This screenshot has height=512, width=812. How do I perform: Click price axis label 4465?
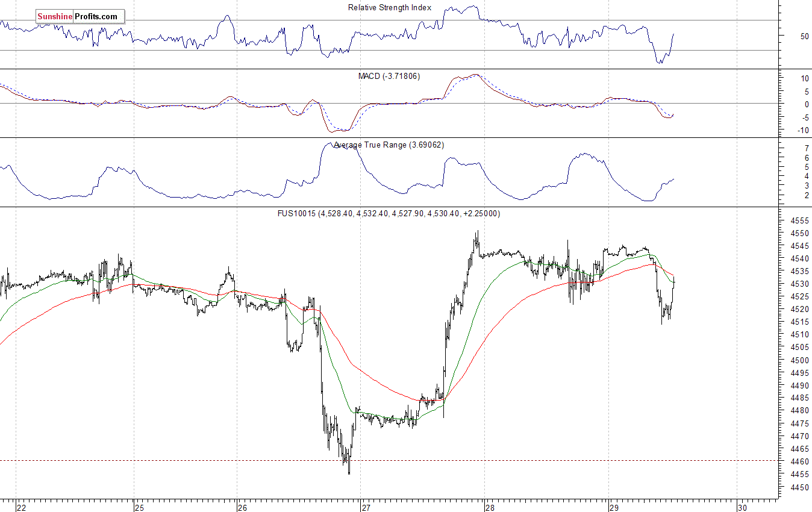coord(799,449)
